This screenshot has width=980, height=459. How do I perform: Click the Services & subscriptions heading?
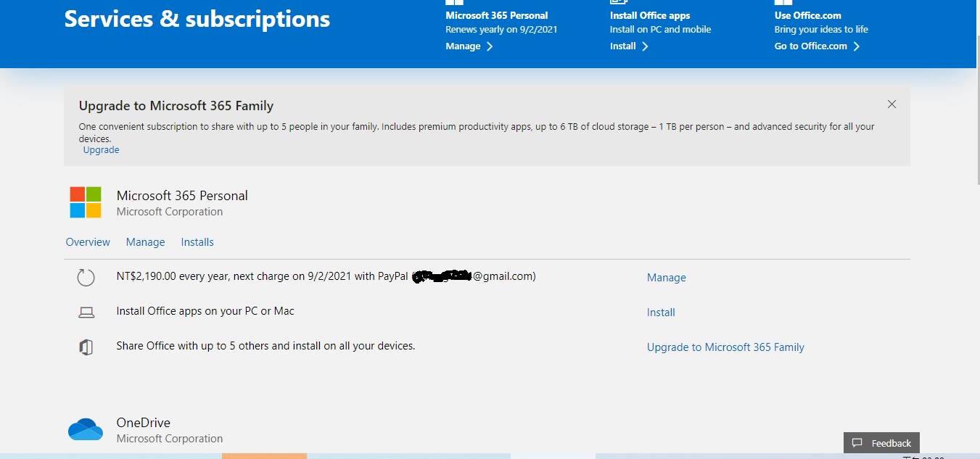197,19
